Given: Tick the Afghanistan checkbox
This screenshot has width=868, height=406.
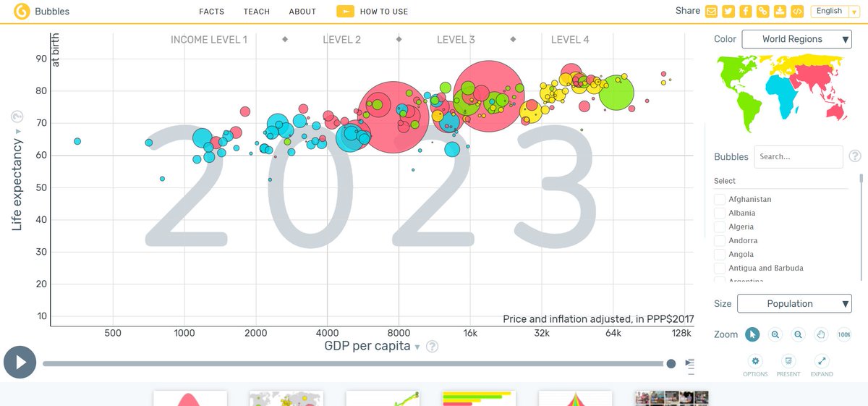Looking at the screenshot, I should click(719, 199).
